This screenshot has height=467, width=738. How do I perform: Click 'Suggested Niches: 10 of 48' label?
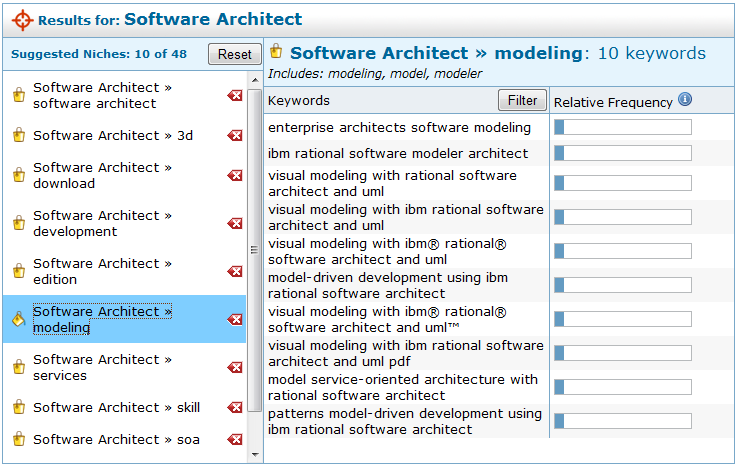pyautogui.click(x=99, y=54)
